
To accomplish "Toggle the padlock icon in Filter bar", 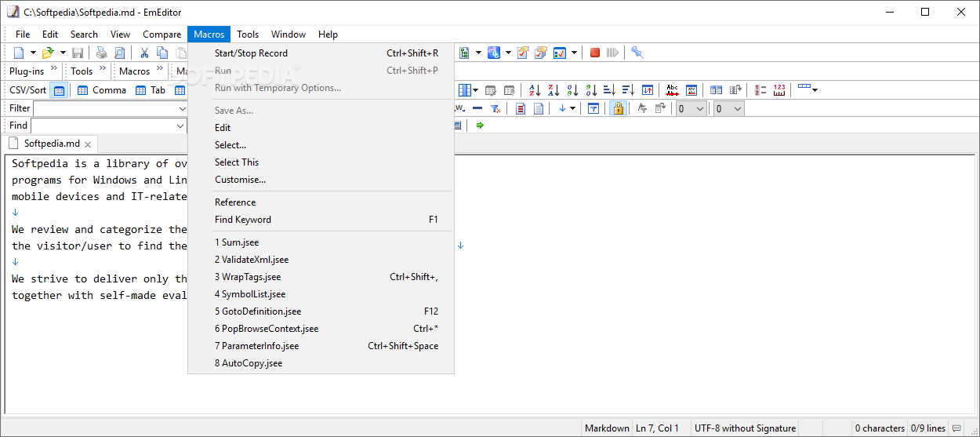I will 618,108.
